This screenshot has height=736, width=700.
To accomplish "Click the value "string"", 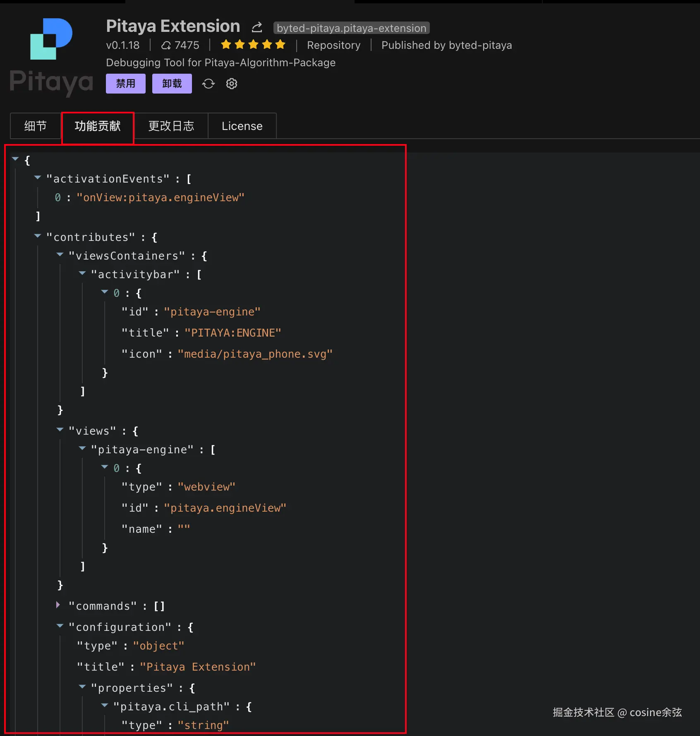I will 203,725.
